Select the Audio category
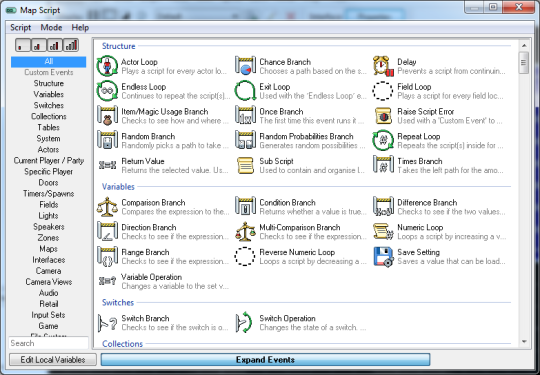This screenshot has height=375, width=540. 49,293
